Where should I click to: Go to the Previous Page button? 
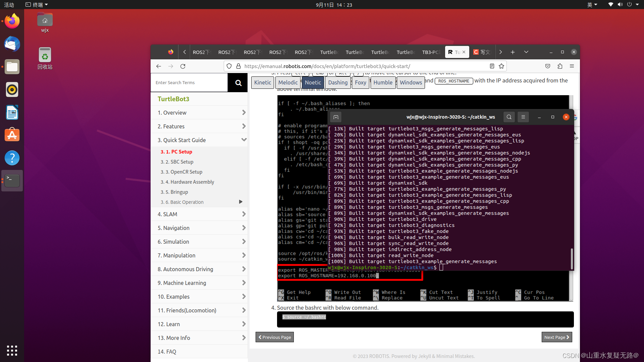(275, 337)
